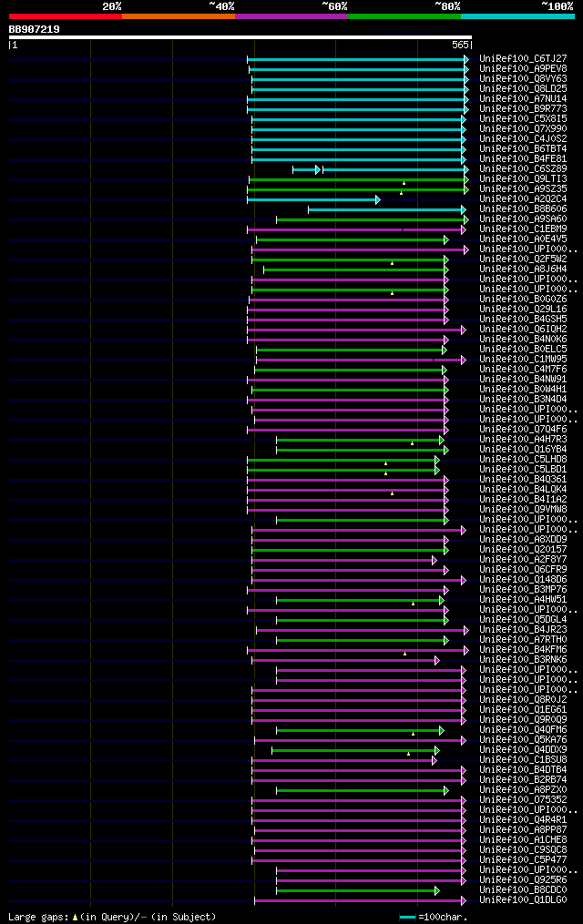Screen dimensions: 583x924
Task: Select the UniRef100_A4H7R3 label
Action: [x=523, y=440]
